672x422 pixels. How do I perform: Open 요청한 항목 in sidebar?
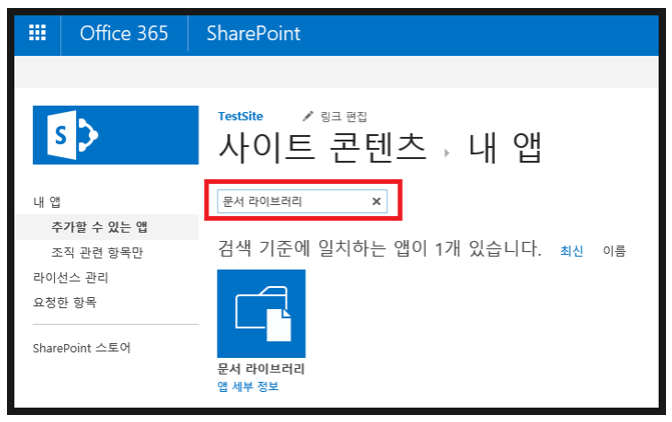[x=65, y=301]
